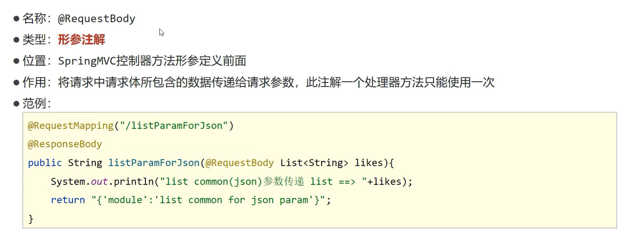
Task: Click the likes parameter name
Action: pyautogui.click(x=369, y=163)
